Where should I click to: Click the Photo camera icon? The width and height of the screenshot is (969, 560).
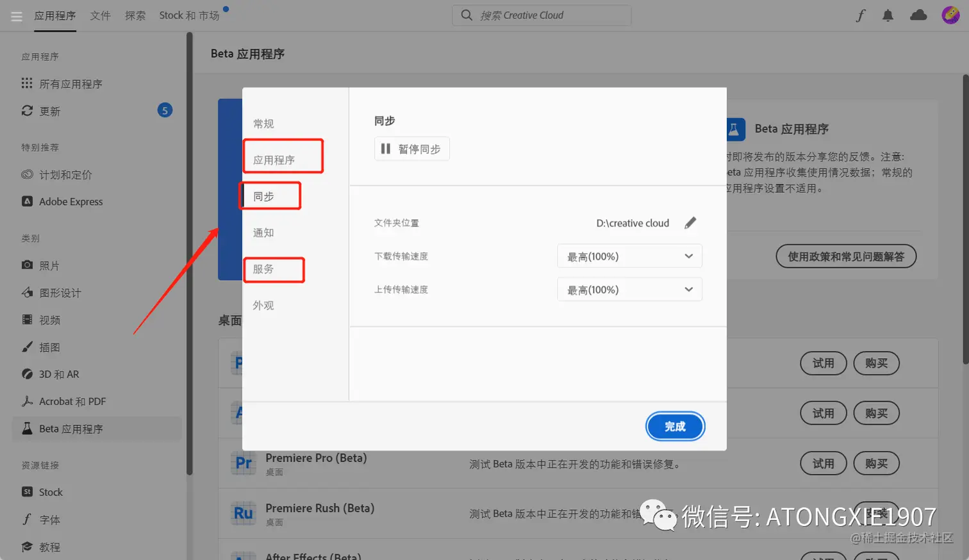coord(27,265)
